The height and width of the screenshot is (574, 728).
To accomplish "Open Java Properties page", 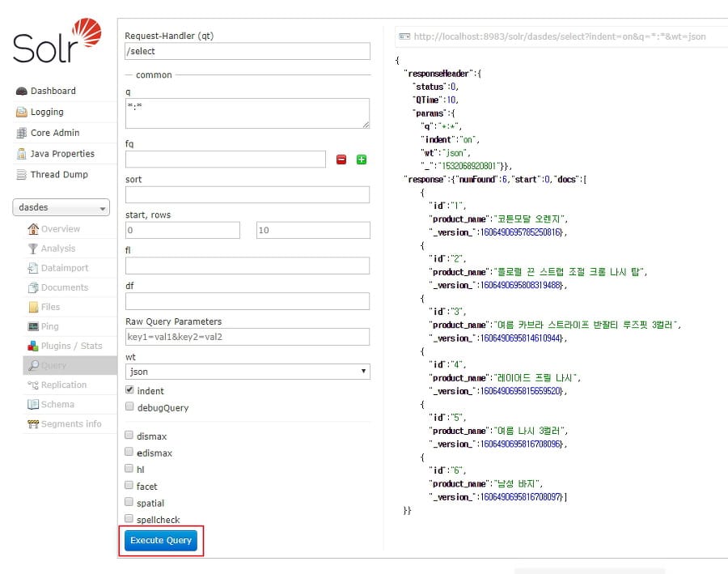I will [61, 154].
